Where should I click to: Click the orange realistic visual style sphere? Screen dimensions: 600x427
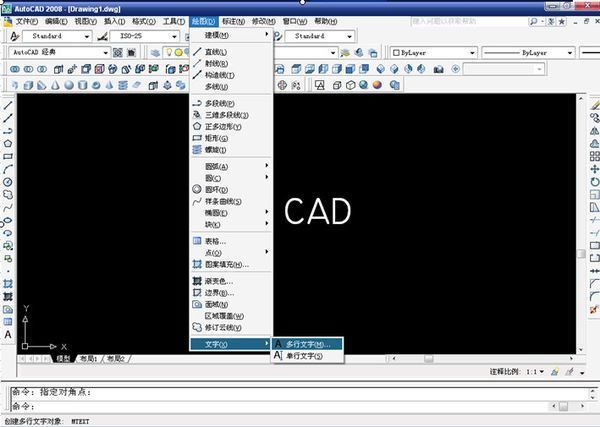(x=377, y=85)
